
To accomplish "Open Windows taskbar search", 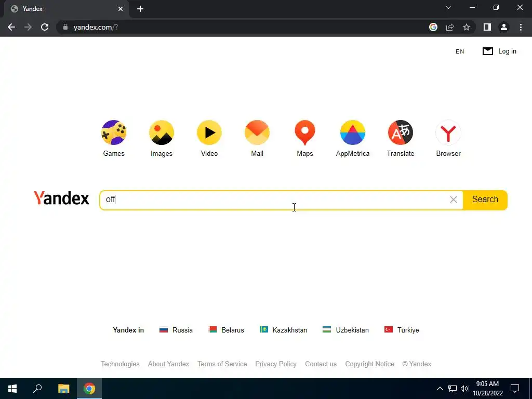I will pyautogui.click(x=37, y=389).
